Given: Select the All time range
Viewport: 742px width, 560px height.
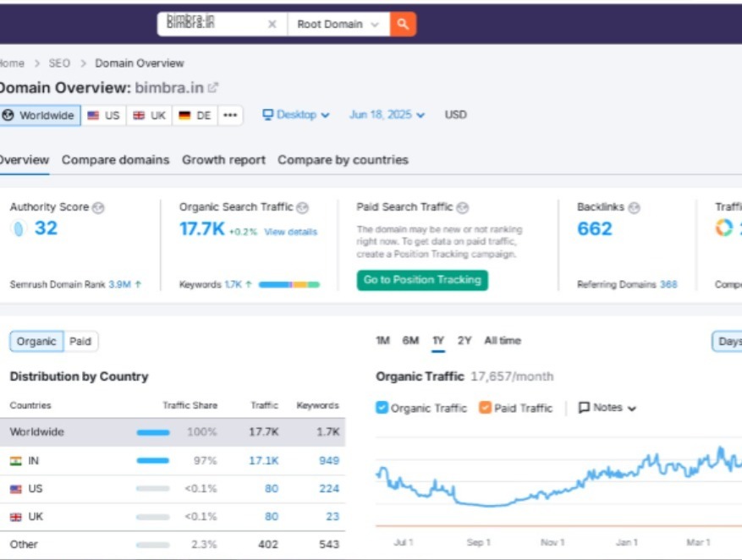Looking at the screenshot, I should click(x=503, y=341).
